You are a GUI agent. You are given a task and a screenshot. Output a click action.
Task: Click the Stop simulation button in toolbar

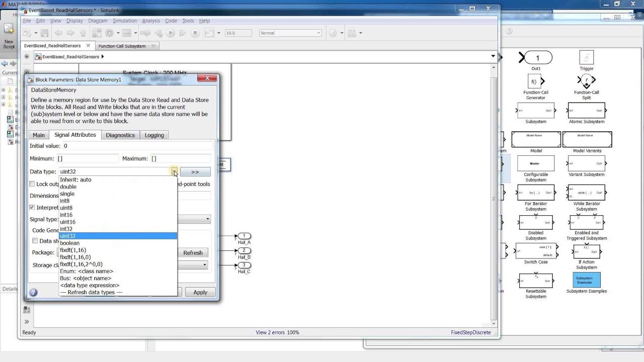point(195,33)
